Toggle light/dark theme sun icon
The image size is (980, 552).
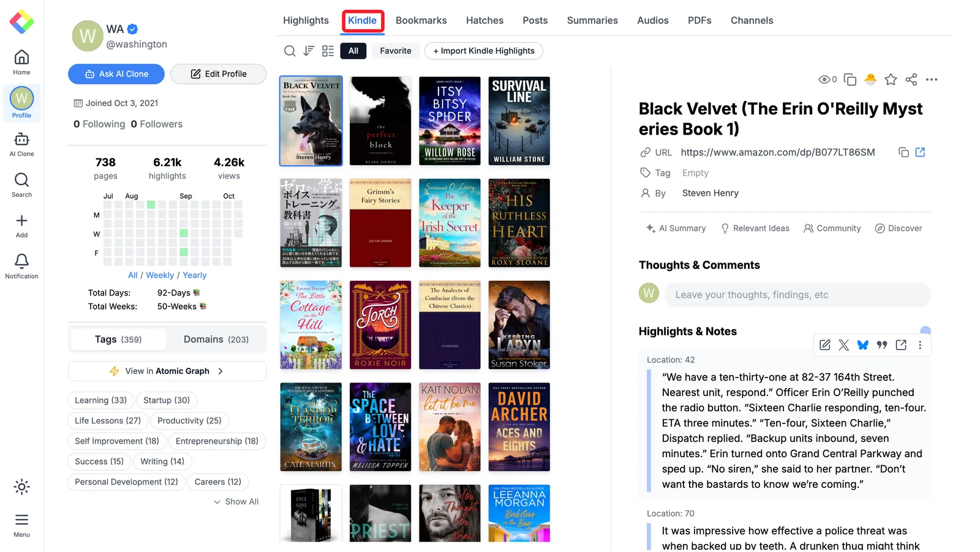[x=21, y=487]
